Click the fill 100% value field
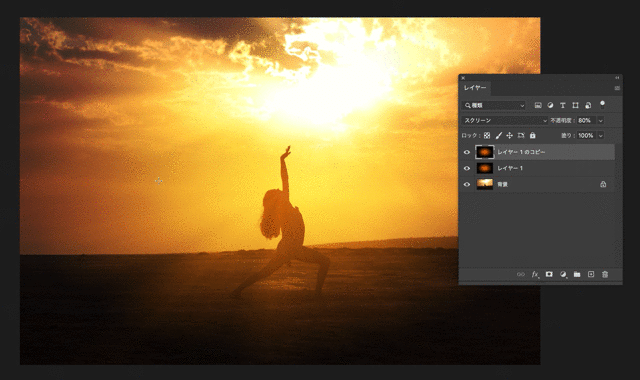 coord(586,136)
